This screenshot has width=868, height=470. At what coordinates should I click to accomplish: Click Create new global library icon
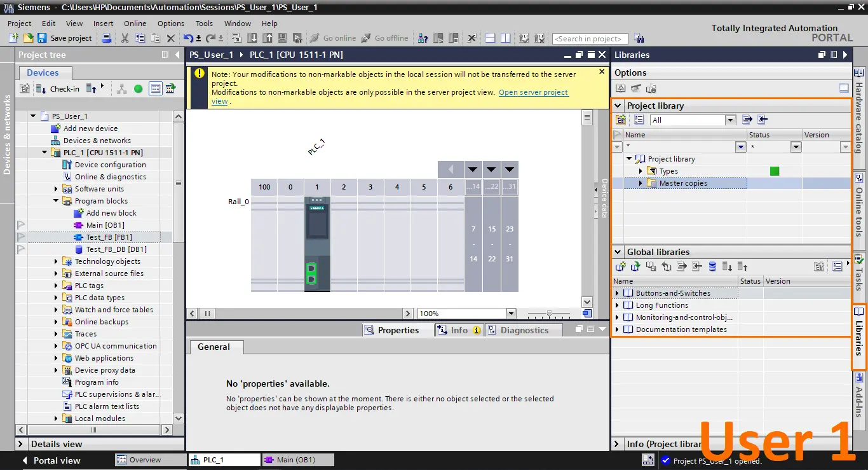click(621, 266)
